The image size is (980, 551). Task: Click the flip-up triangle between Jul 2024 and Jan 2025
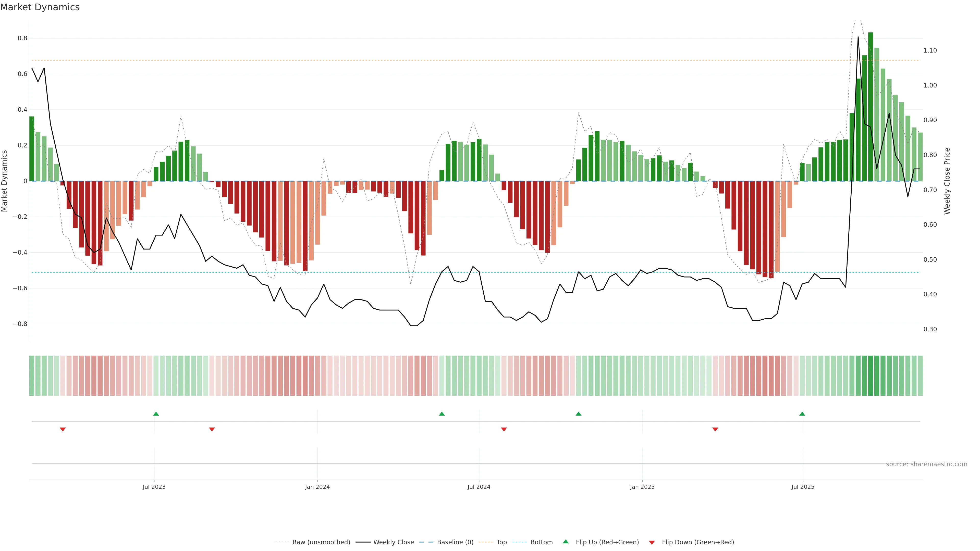click(x=578, y=414)
